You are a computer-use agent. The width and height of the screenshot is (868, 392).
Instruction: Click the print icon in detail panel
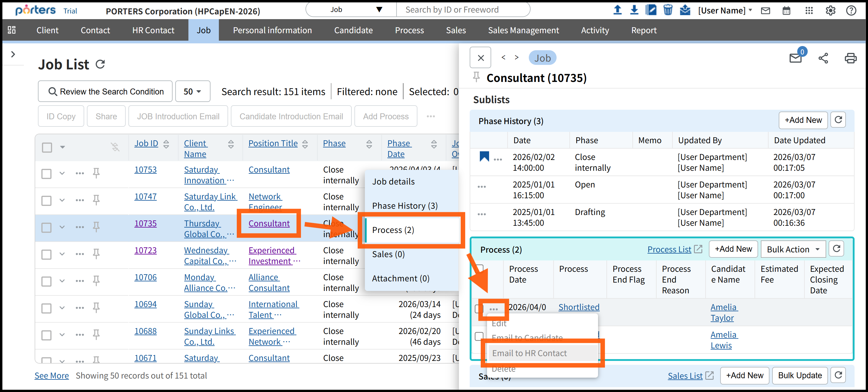click(x=850, y=58)
